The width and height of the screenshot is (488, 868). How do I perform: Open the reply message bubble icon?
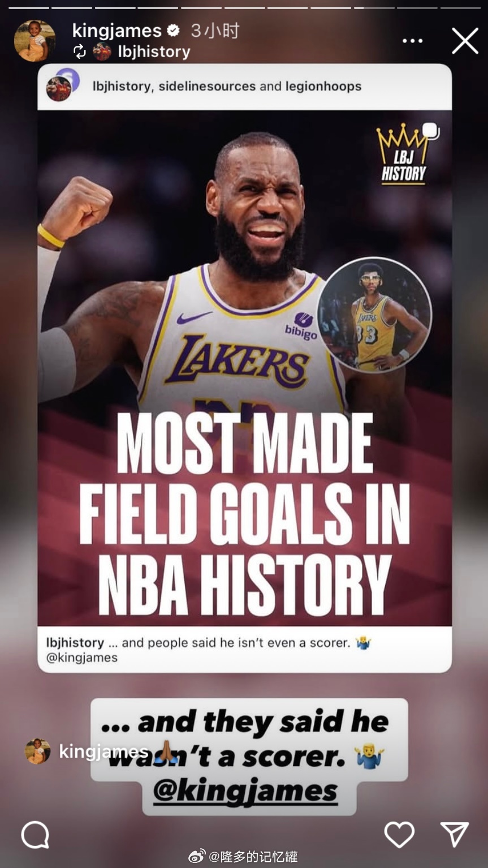pyautogui.click(x=35, y=835)
